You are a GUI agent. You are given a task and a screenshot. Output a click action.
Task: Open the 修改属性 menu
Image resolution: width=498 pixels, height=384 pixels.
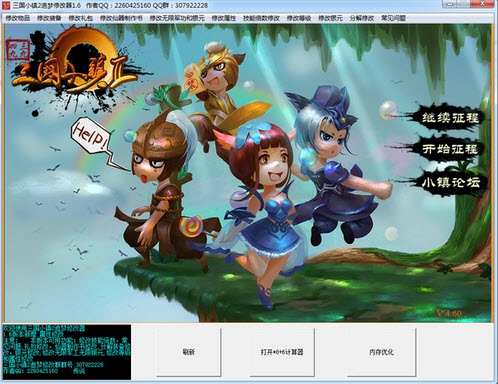click(x=223, y=18)
